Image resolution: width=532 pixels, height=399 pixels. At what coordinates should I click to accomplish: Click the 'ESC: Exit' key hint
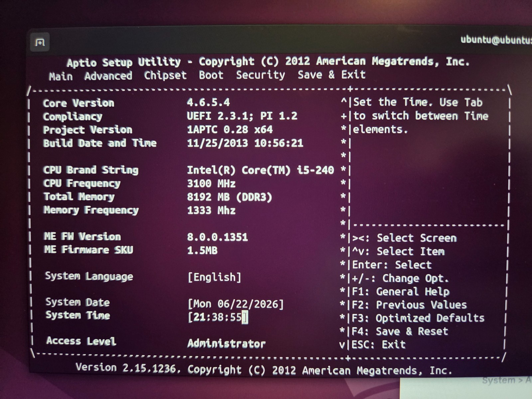(x=379, y=344)
